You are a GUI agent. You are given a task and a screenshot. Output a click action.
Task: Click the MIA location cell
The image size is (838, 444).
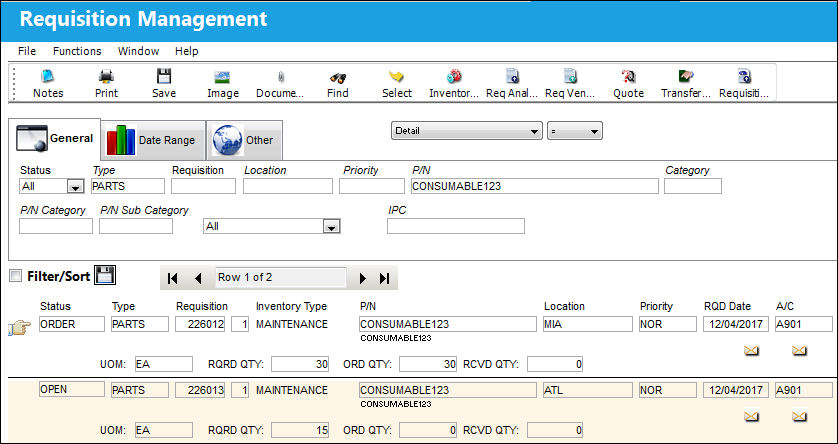tap(587, 324)
